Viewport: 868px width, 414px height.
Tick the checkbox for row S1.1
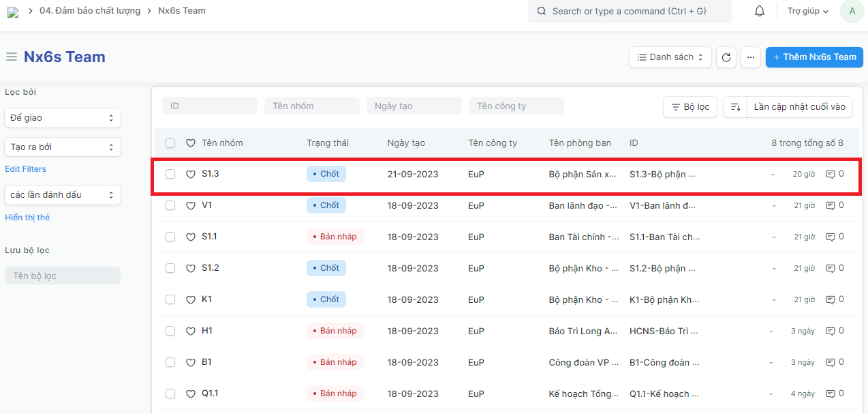click(170, 237)
